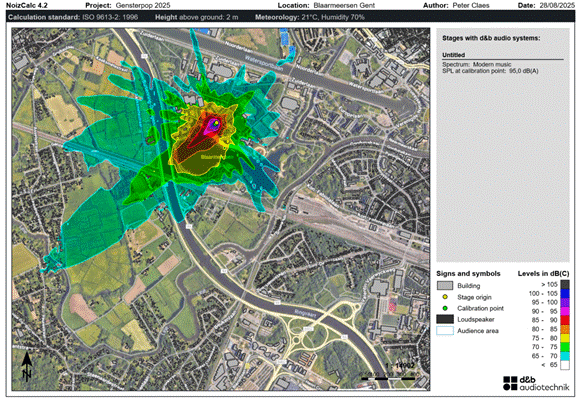Click the d&b audiotechnik logo

pyautogui.click(x=536, y=383)
